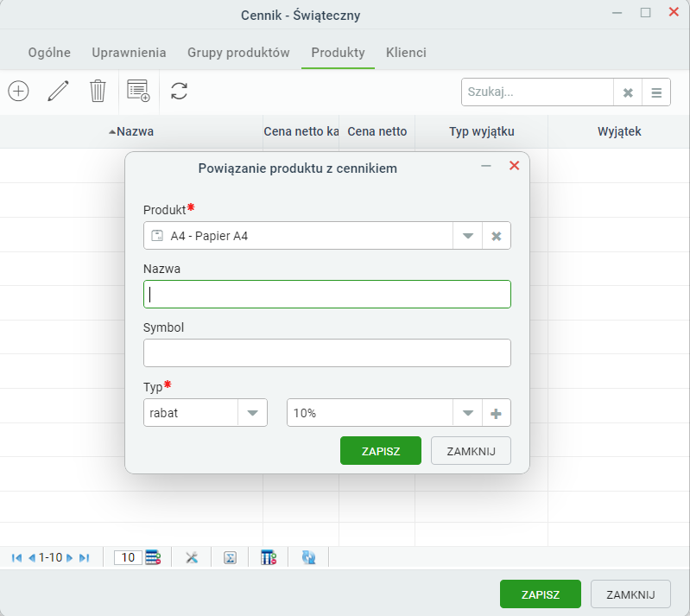Click the 1-10 page range text
Viewport: 690px width, 616px height.
click(x=50, y=558)
